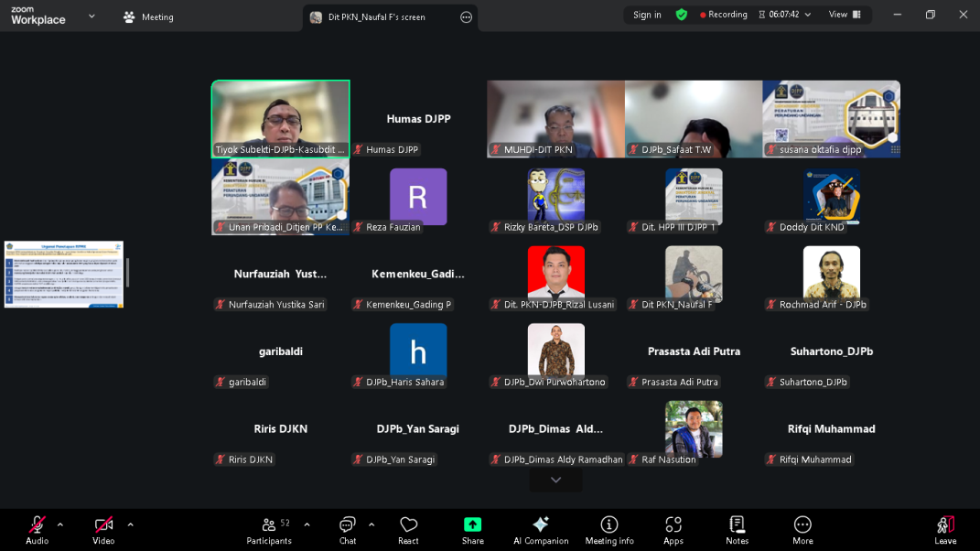Expand video options arrow next to Video

click(x=130, y=524)
